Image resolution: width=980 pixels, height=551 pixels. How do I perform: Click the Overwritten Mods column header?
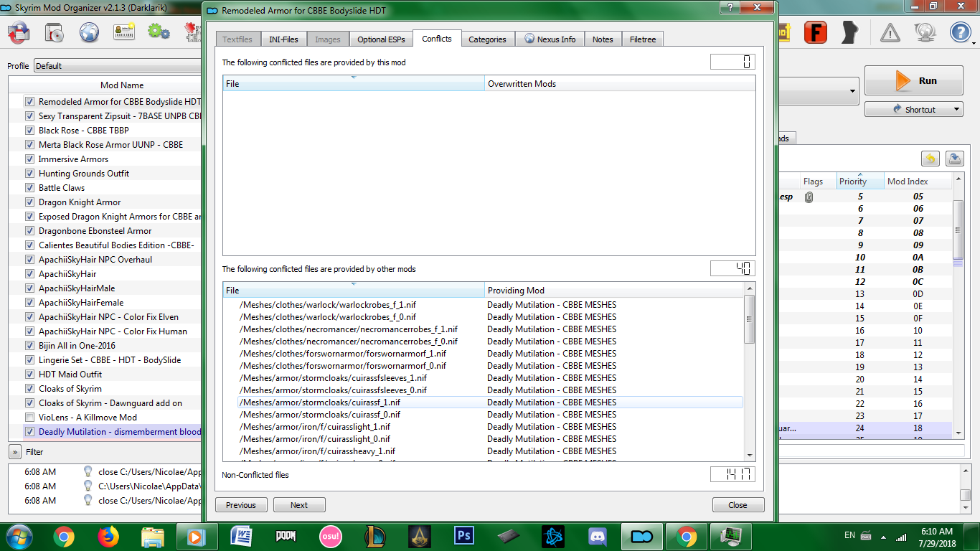[x=620, y=84]
